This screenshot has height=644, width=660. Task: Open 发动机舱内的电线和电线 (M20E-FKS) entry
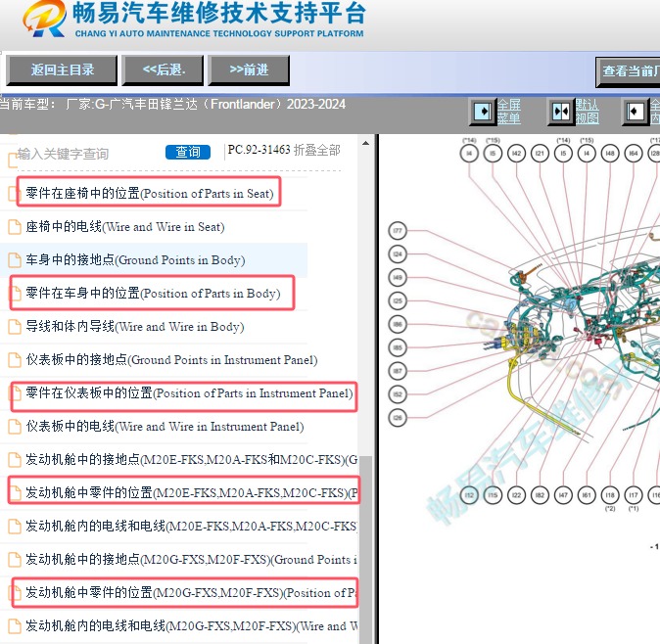pos(192,526)
